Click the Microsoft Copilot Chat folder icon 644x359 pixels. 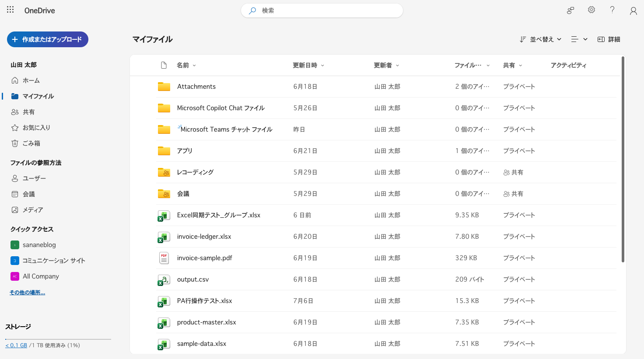164,108
